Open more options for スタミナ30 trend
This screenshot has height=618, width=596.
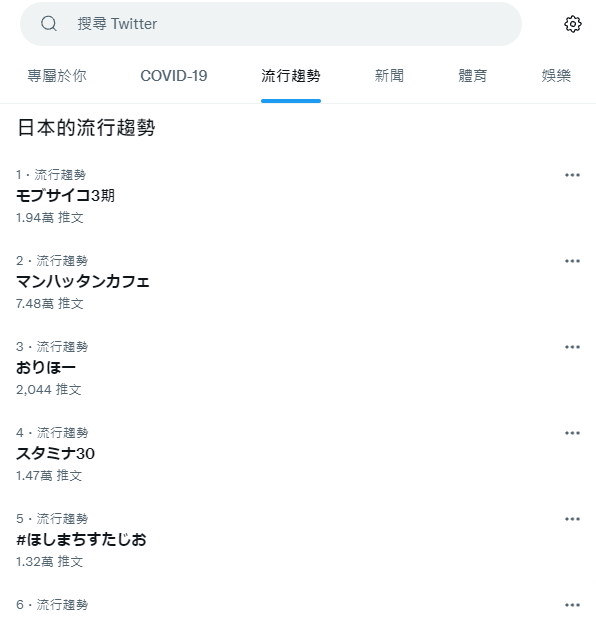pos(572,433)
